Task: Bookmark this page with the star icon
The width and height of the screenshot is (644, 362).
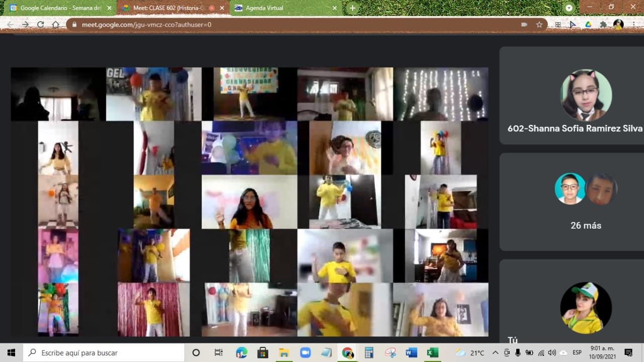Action: click(x=539, y=24)
